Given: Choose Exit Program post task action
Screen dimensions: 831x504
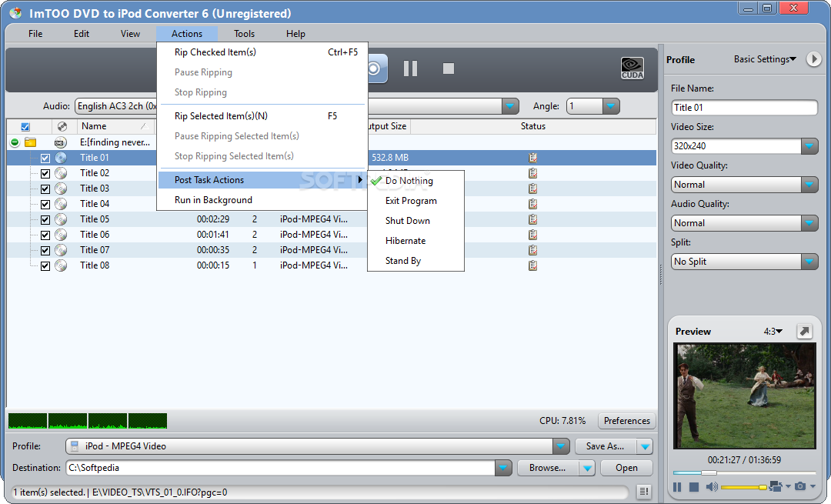Looking at the screenshot, I should click(x=415, y=200).
